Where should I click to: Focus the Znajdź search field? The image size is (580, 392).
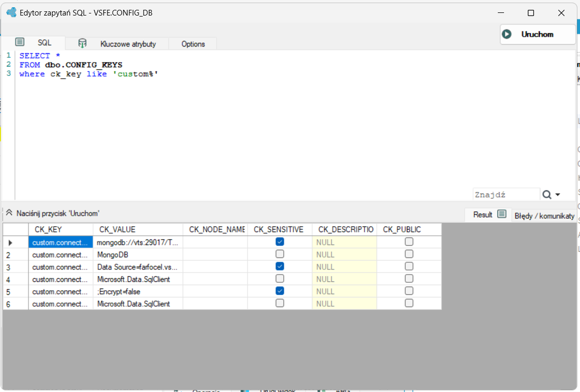click(x=506, y=194)
